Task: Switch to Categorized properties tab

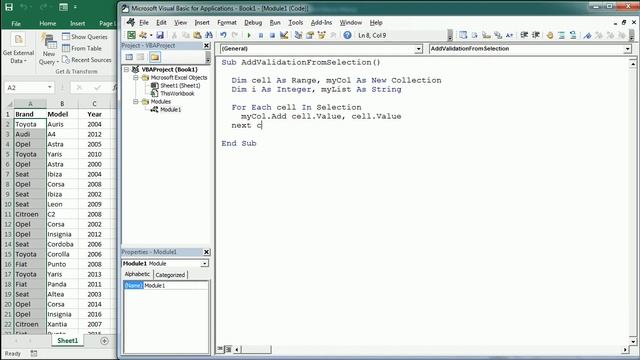Action: pos(170,275)
